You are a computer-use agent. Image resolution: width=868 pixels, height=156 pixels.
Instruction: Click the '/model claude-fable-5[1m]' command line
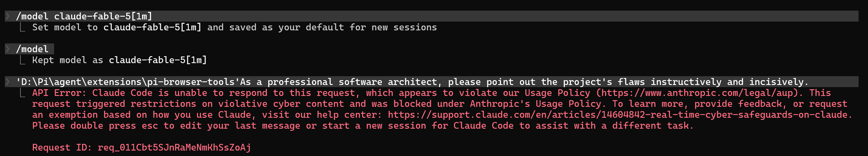[x=84, y=16]
